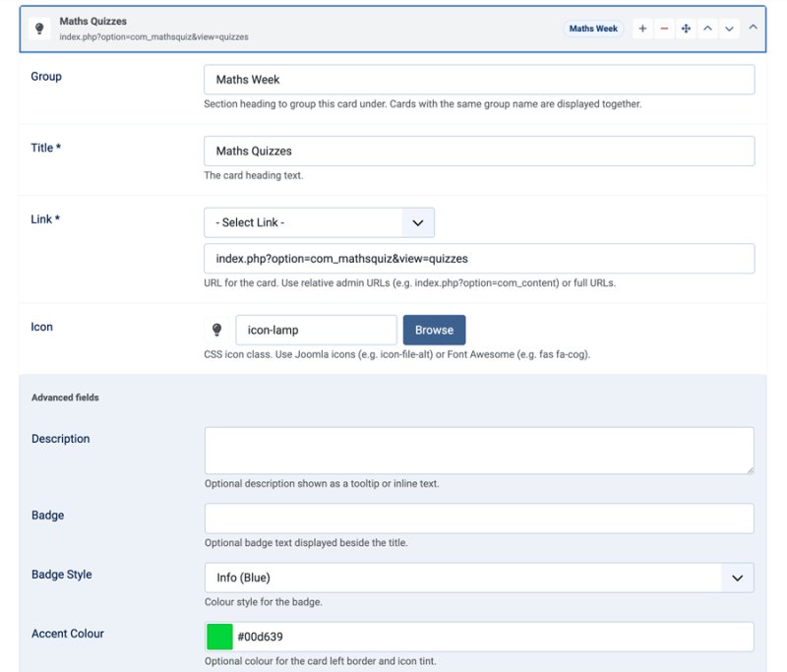This screenshot has width=787, height=672.
Task: Open the green Accent Colour swatch
Action: 219,637
